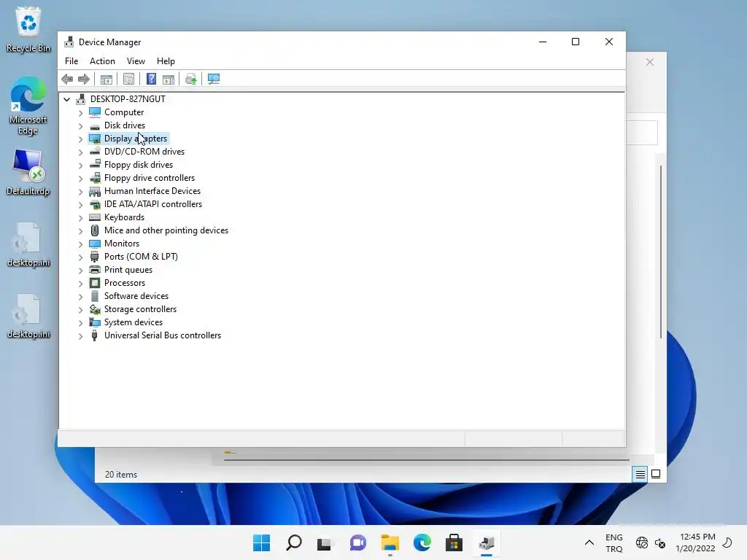Click the muted volume tray icon
This screenshot has height=560, width=747.
coord(659,542)
